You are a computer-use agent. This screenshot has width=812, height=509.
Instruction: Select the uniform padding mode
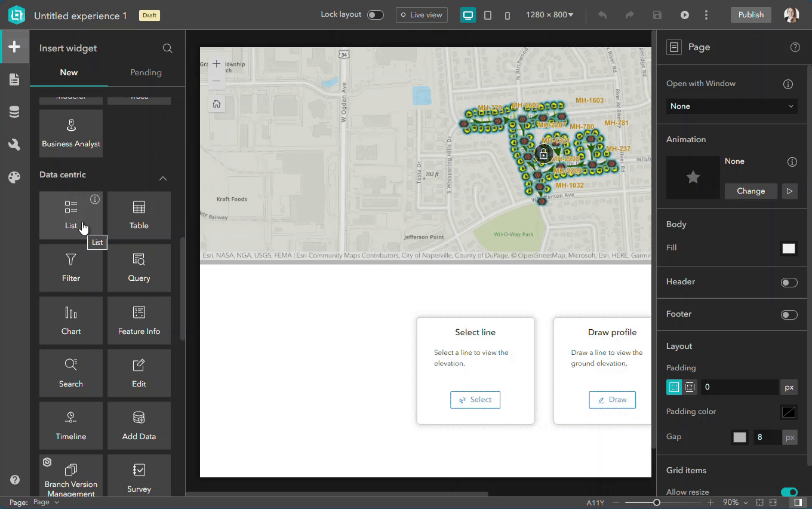pyautogui.click(x=674, y=387)
